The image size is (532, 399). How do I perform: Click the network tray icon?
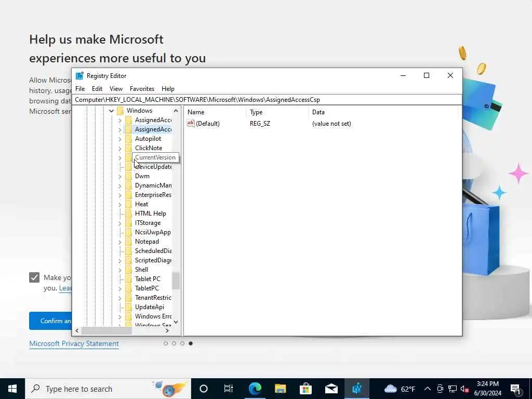coord(453,389)
